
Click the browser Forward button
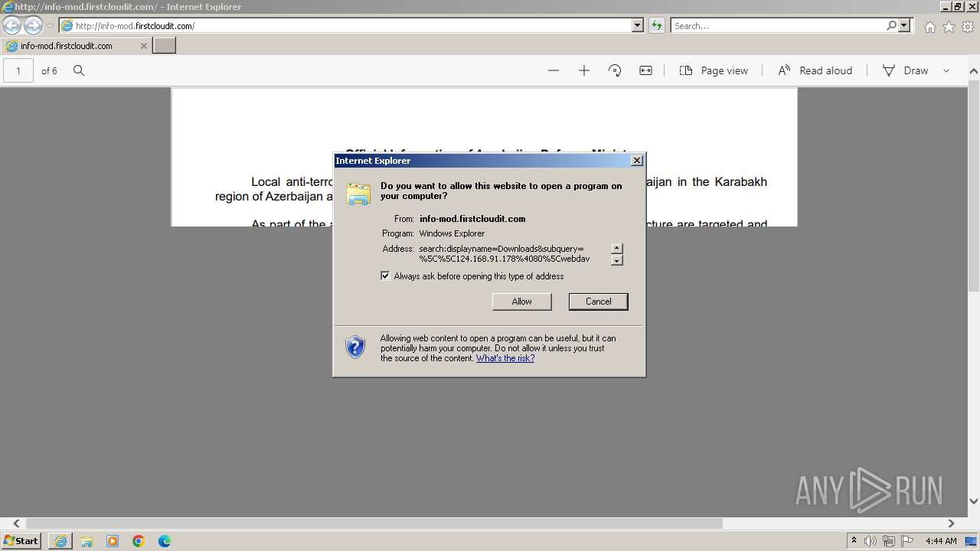coord(33,25)
